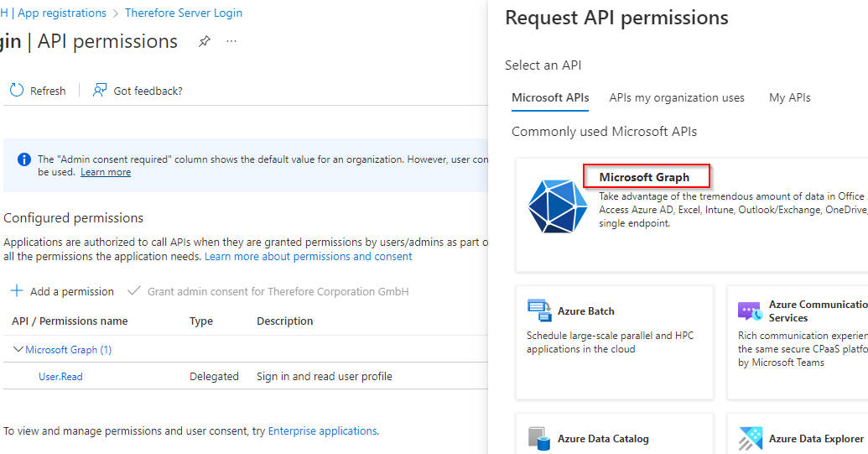Click the plus icon for Add a permission
Image resolution: width=868 pixels, height=454 pixels.
point(17,290)
